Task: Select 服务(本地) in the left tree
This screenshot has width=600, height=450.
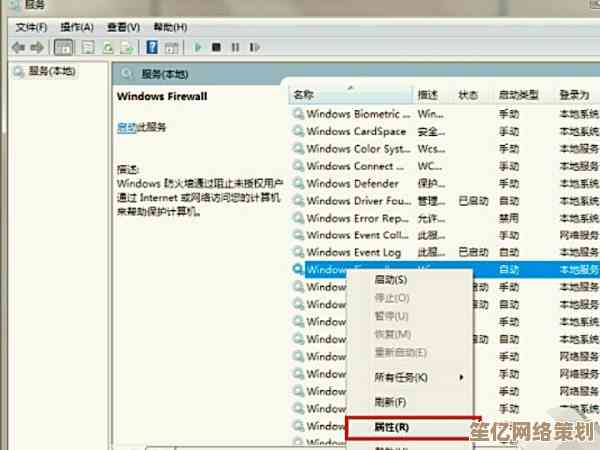Action: tap(45, 71)
